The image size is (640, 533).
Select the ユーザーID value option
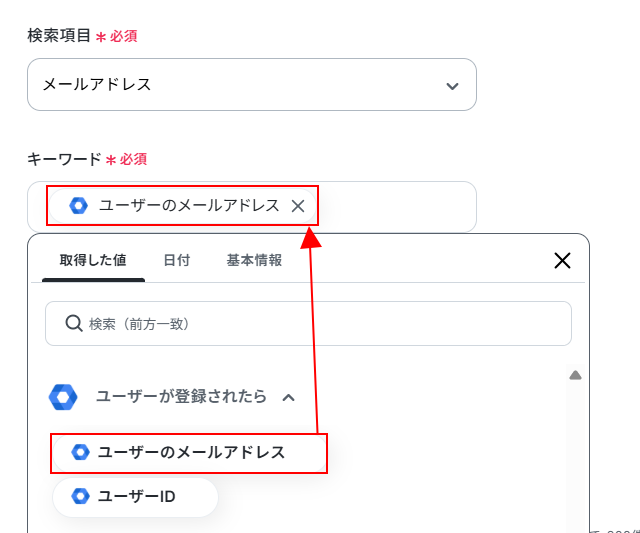pyautogui.click(x=135, y=497)
